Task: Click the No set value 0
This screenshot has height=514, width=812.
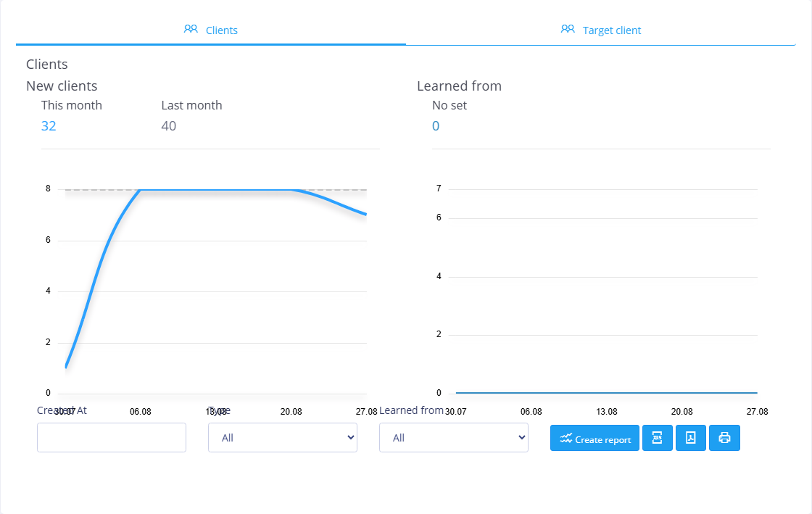Action: tap(436, 126)
